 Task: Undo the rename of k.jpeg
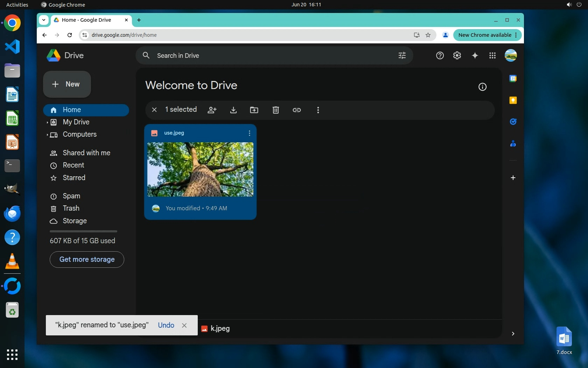click(166, 325)
